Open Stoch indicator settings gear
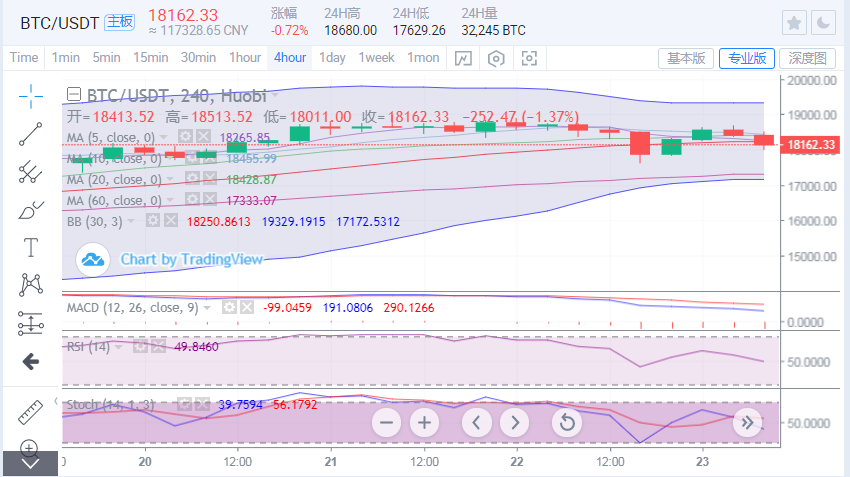This screenshot has width=850, height=477. 184,404
